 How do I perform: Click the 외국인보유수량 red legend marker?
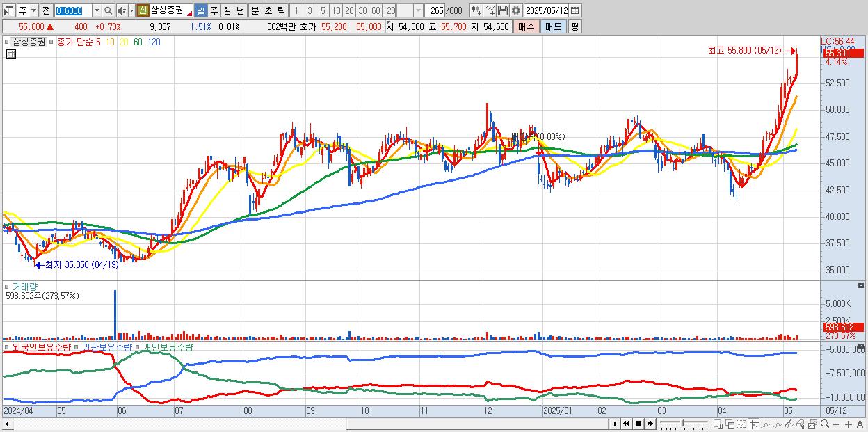pyautogui.click(x=8, y=346)
